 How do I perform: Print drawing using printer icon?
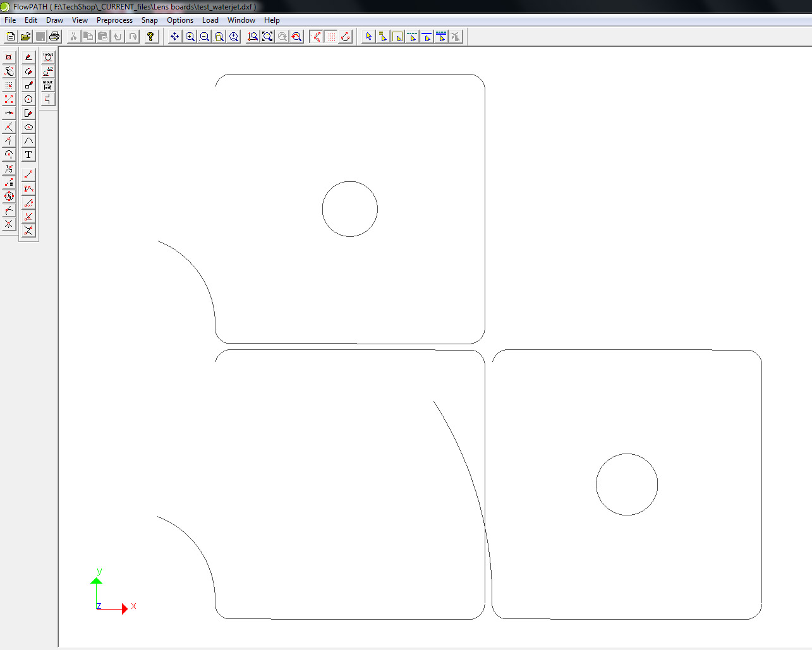click(x=54, y=36)
